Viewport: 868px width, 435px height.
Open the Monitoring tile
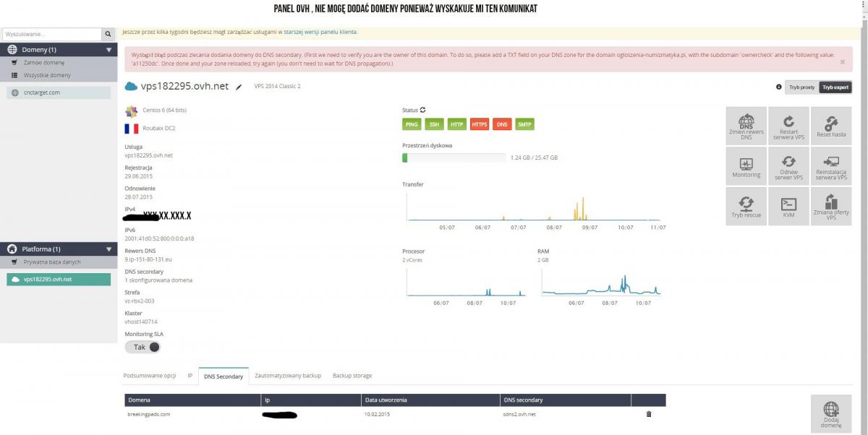[x=746, y=167]
